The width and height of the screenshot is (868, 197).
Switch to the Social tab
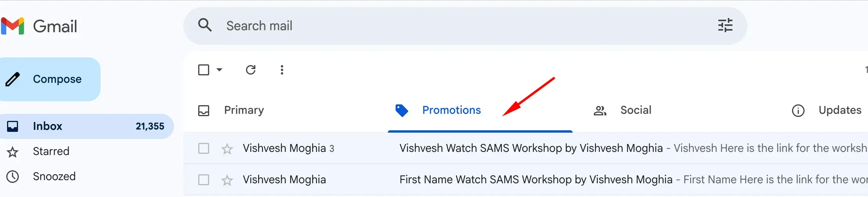(x=635, y=110)
